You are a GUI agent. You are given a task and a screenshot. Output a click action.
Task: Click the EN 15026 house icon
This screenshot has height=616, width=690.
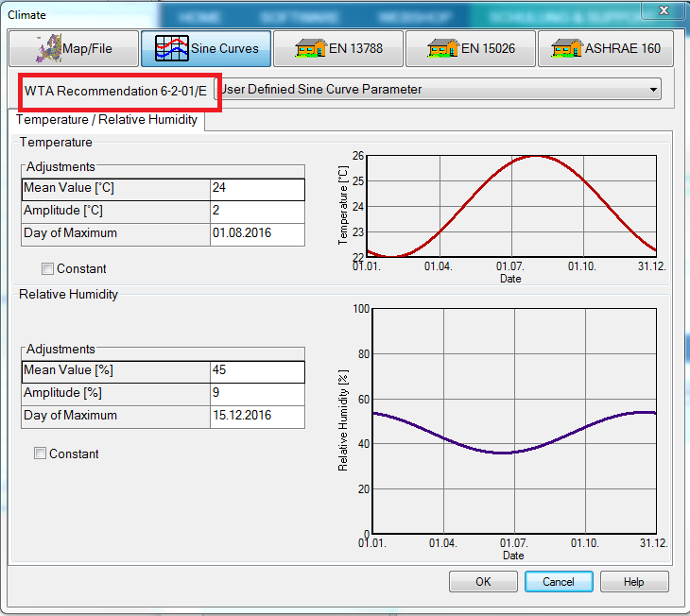(x=439, y=48)
